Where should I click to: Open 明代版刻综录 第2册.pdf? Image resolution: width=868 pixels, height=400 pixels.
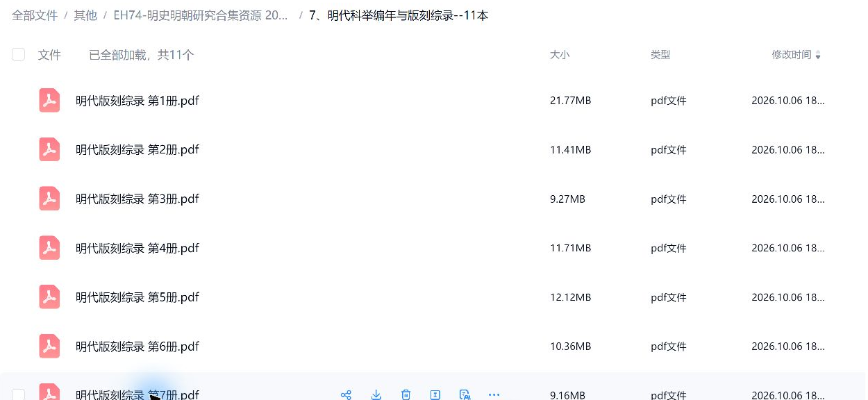(x=137, y=149)
